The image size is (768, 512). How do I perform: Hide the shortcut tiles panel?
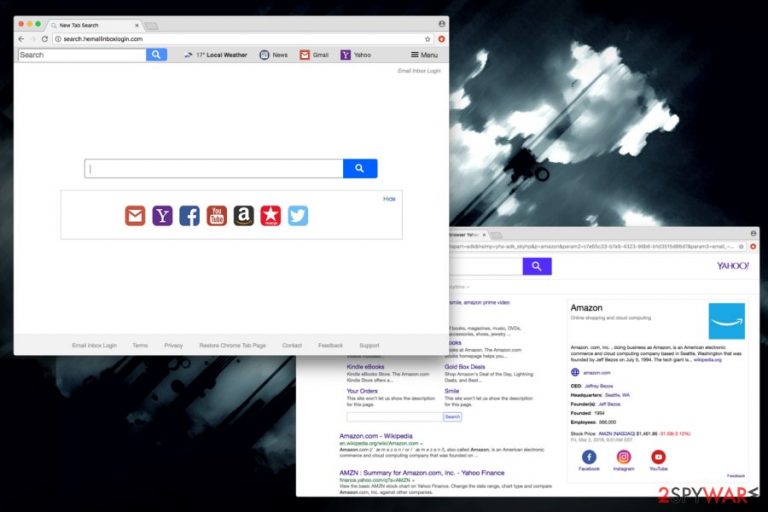[389, 199]
